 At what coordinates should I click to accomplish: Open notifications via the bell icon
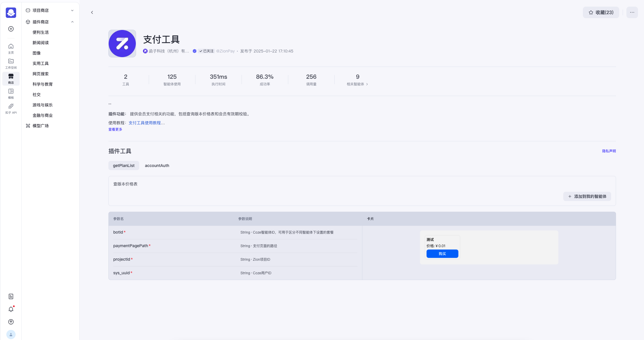(11, 309)
